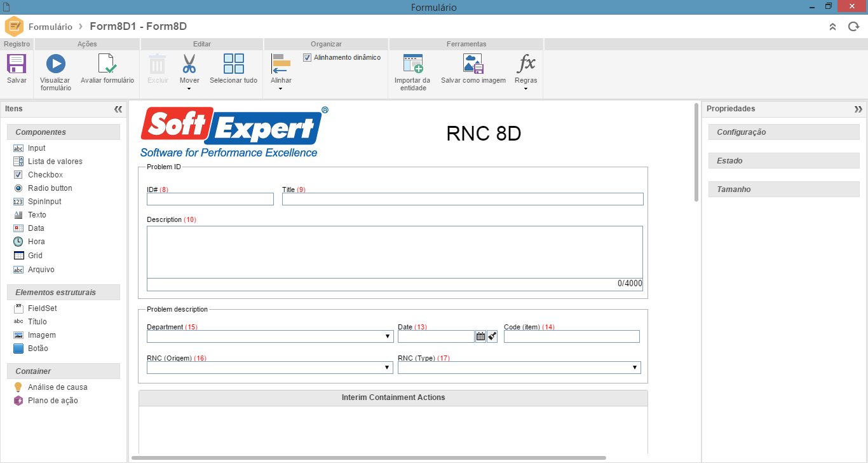Click in the Date input field
Image resolution: width=868 pixels, height=463 pixels.
pos(436,336)
